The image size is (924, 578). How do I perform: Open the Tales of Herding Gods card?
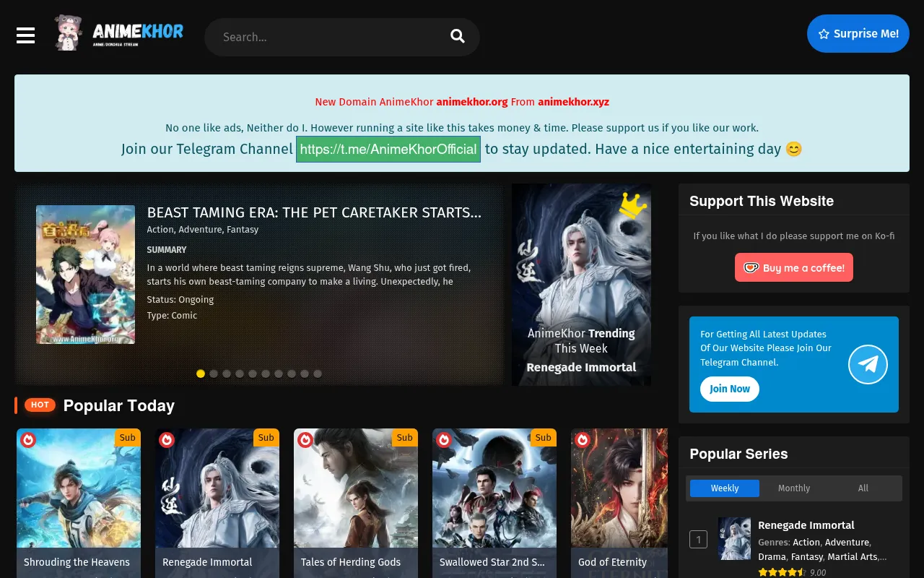click(x=356, y=503)
